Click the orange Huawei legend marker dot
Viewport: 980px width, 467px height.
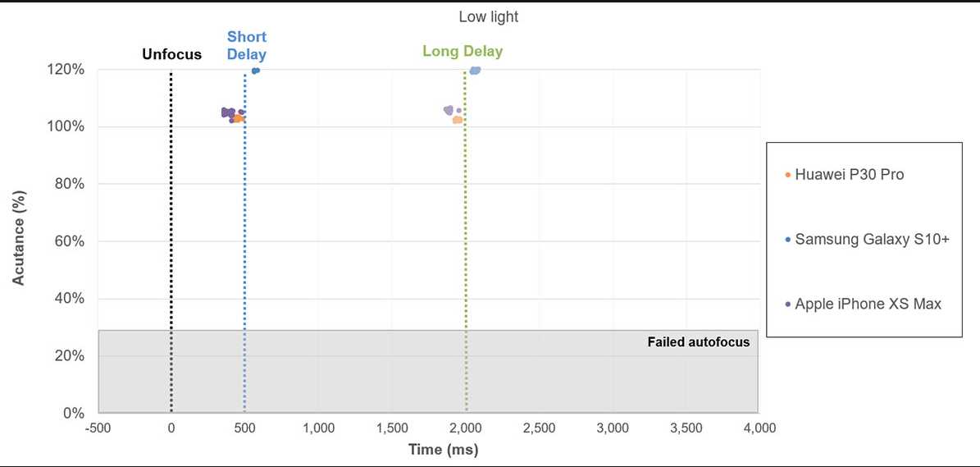788,176
